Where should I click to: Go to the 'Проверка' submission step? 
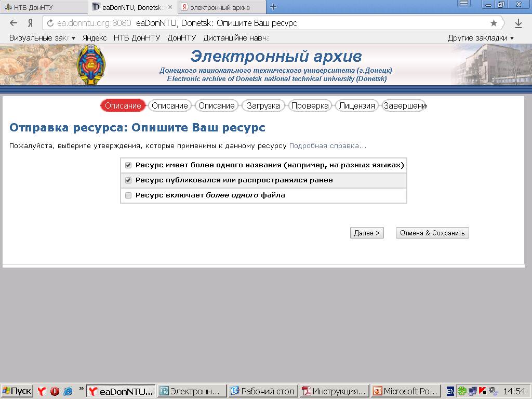310,106
